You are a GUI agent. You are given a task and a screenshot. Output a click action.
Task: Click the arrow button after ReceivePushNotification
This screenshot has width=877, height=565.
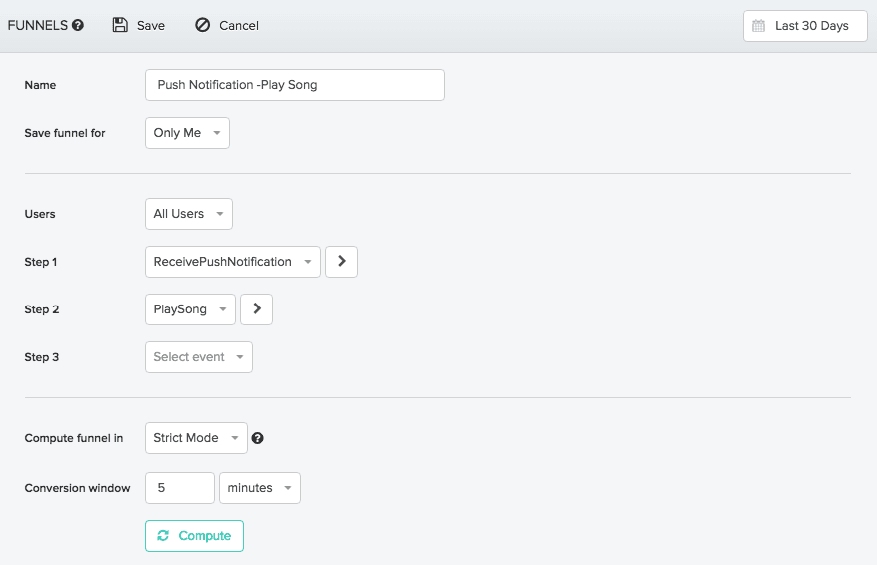(341, 261)
